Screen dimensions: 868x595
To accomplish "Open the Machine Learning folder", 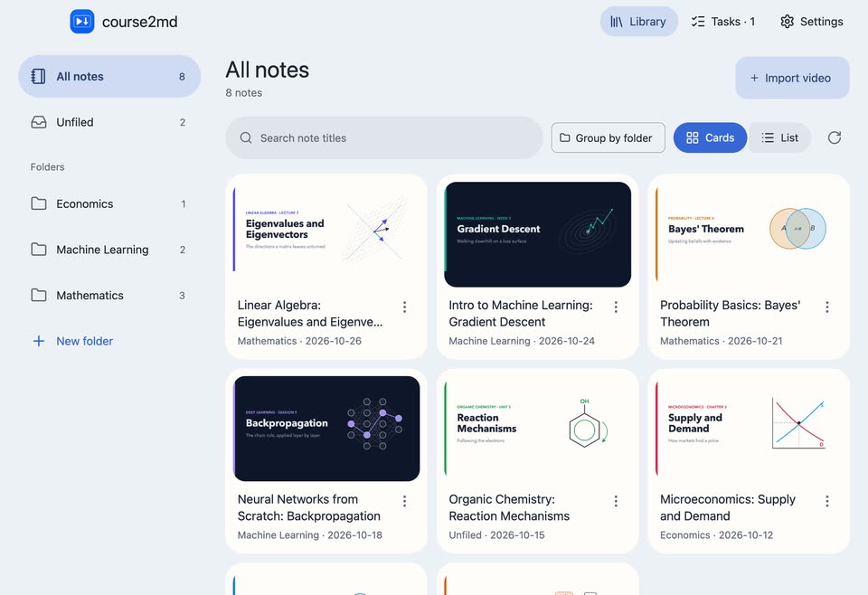I will pos(109,250).
